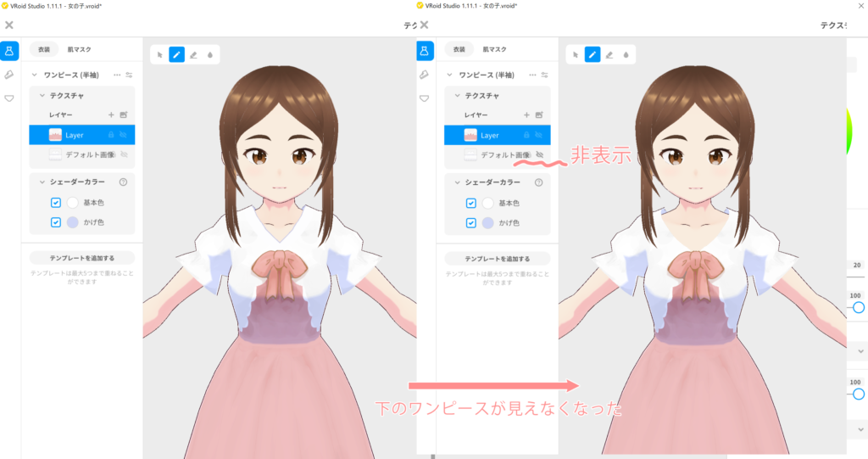
Task: Switch to 肌マスク tab in left panel
Action: (81, 49)
